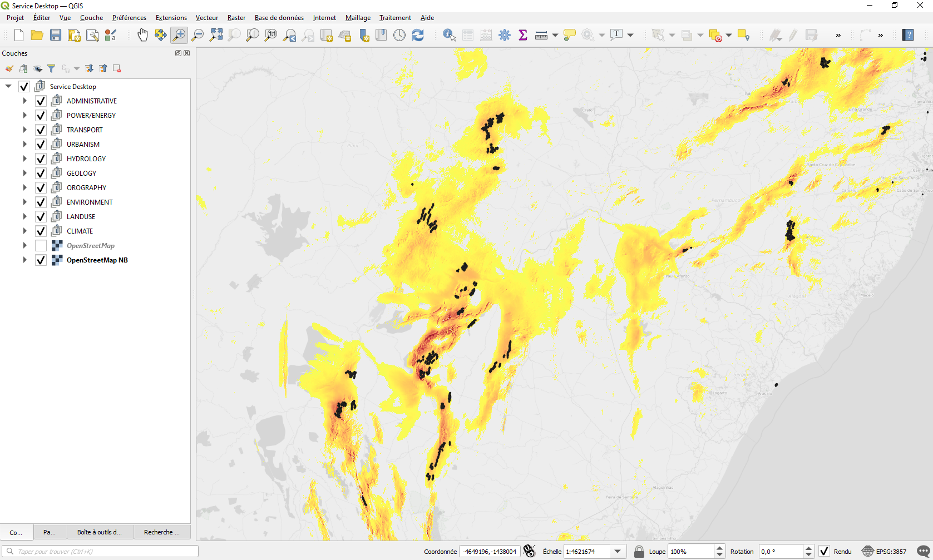Refresh the map canvas

tap(418, 35)
